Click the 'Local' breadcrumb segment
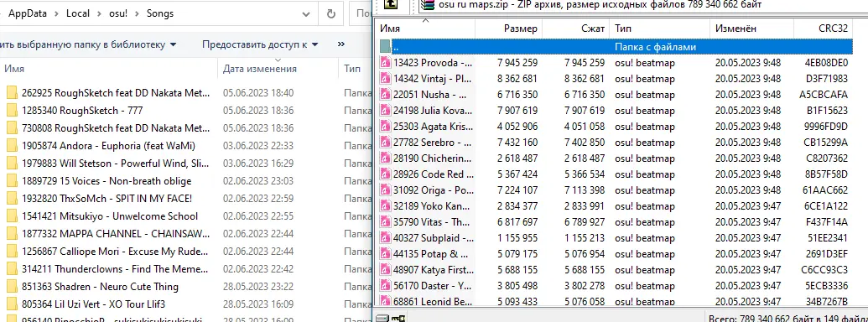 [77, 13]
